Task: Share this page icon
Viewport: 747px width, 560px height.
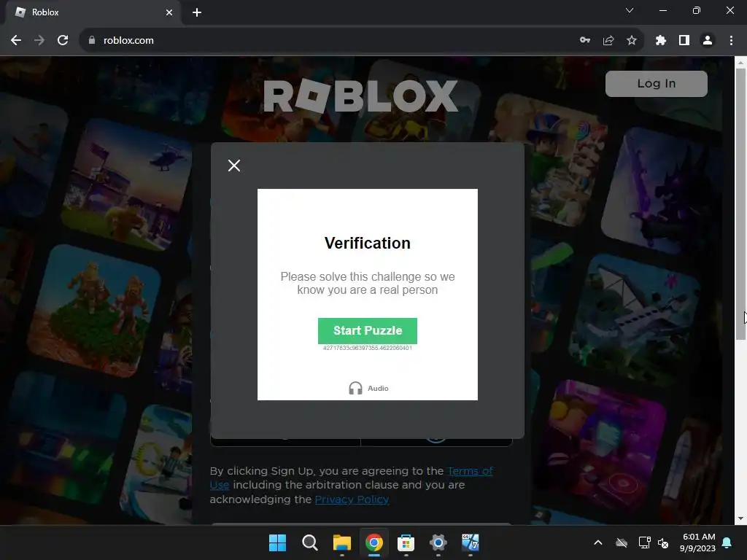Action: tap(608, 41)
